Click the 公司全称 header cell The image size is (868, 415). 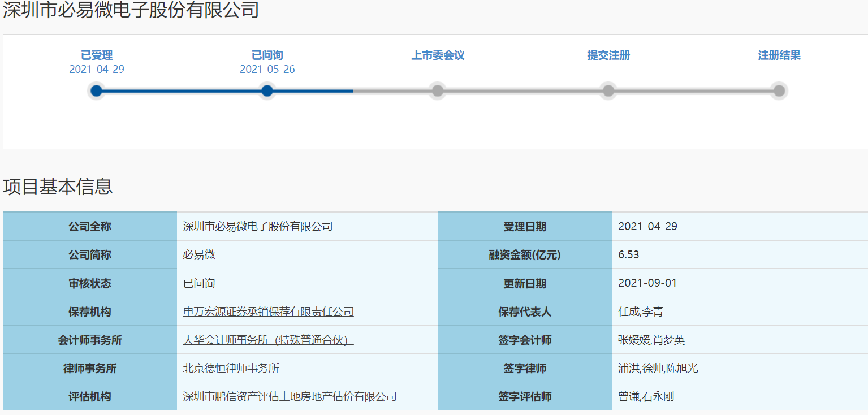90,226
